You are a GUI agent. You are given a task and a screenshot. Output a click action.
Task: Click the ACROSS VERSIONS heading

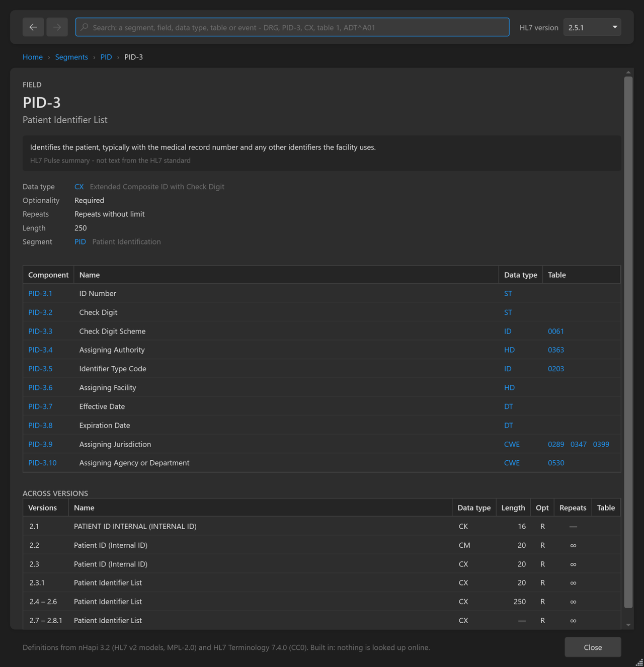point(55,493)
